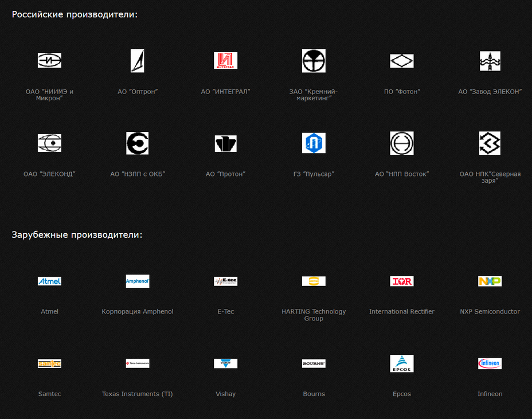
Task: Open the Samtec text link
Action: tap(49, 394)
